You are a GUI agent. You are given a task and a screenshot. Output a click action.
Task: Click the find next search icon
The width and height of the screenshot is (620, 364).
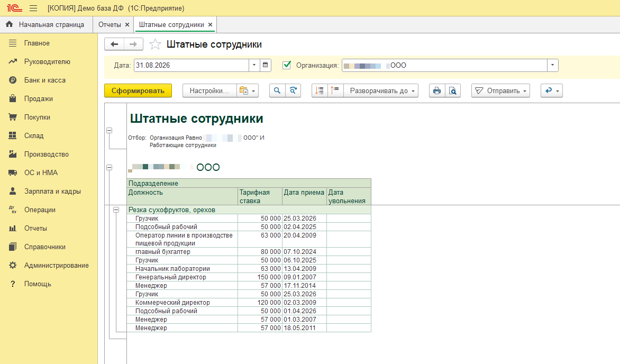tap(293, 90)
